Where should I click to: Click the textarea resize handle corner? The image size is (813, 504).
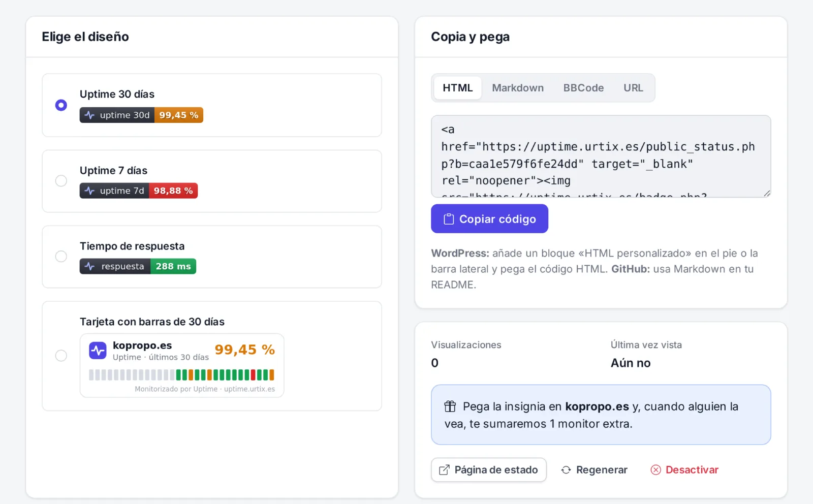tap(767, 194)
